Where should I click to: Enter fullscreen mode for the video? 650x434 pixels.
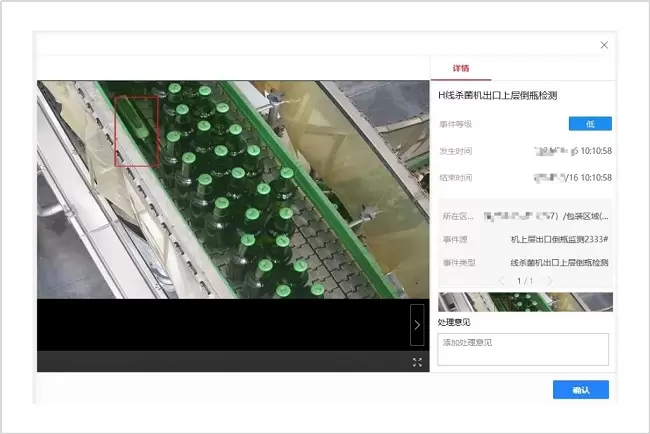point(417,362)
